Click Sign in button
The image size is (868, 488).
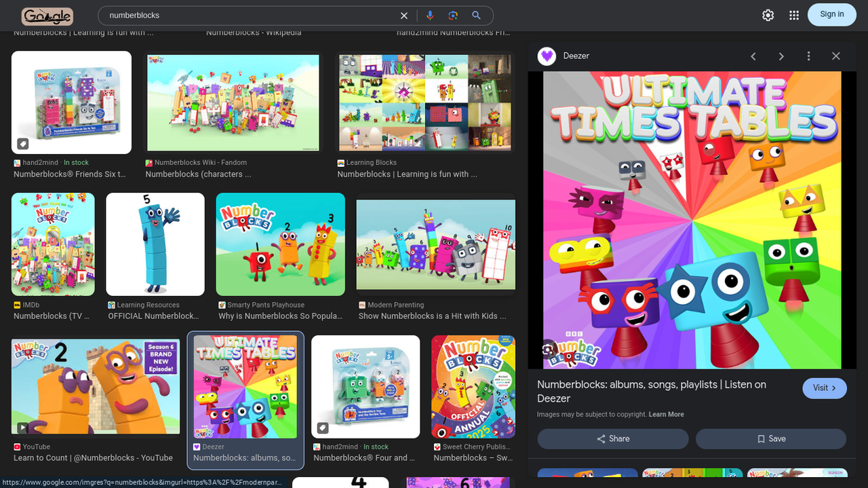832,14
